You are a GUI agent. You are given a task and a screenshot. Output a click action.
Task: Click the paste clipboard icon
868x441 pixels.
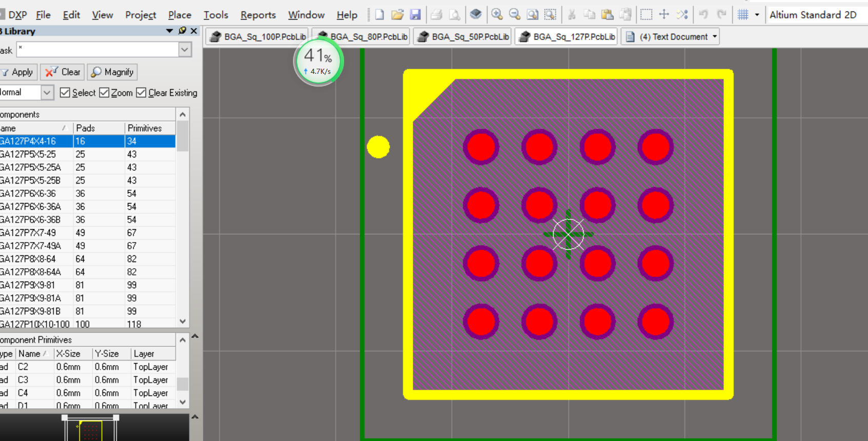[607, 14]
